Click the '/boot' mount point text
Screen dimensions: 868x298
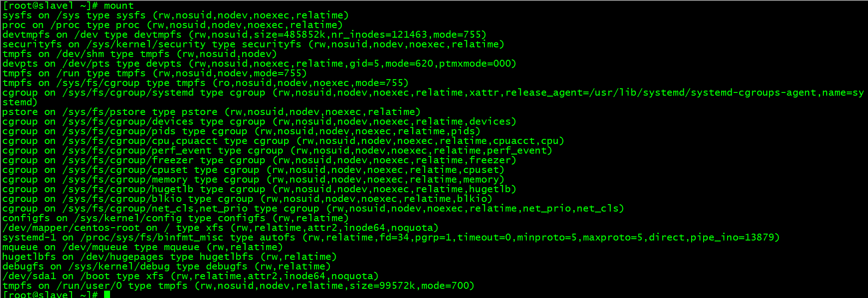coord(95,276)
